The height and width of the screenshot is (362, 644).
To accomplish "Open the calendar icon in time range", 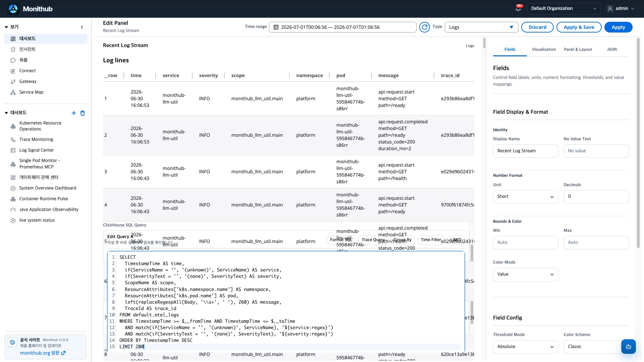I will (x=276, y=27).
